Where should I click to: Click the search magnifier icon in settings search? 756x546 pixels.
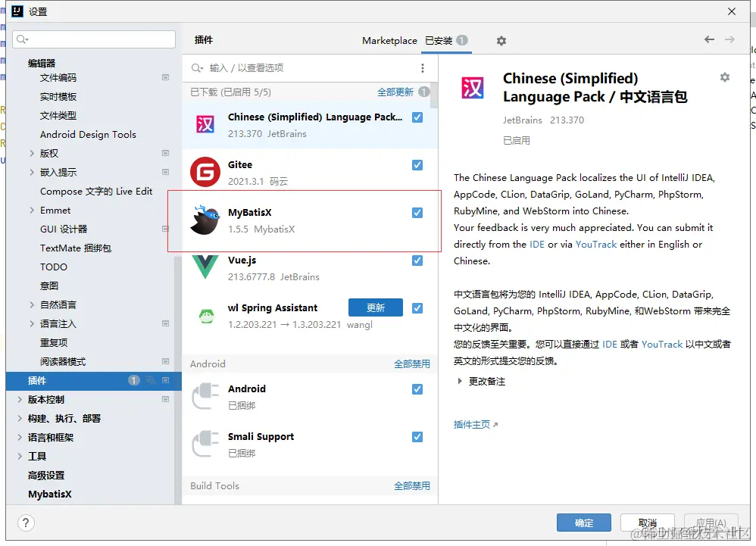click(22, 39)
